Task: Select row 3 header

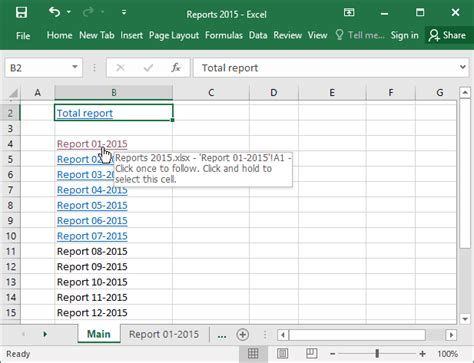Action: pyautogui.click(x=10, y=128)
